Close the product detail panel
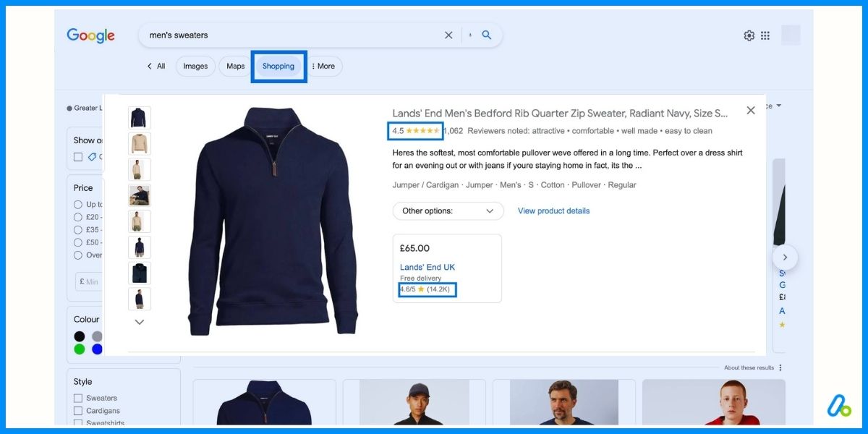 751,110
